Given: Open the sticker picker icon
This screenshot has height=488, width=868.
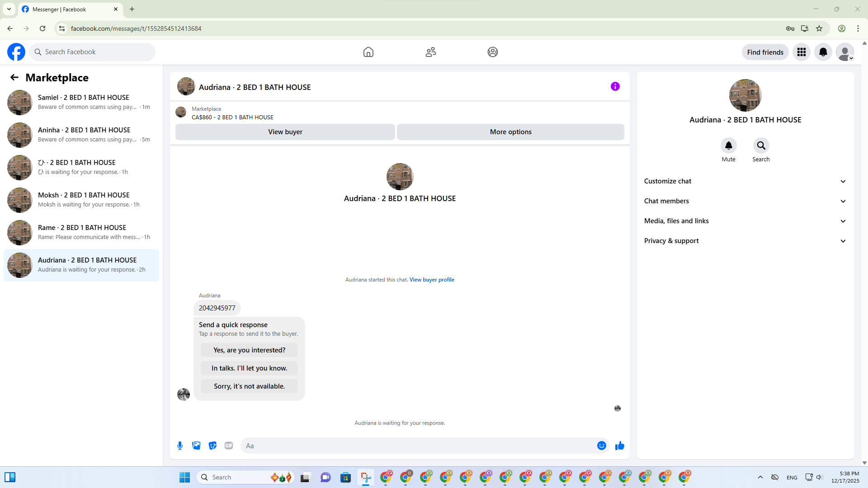Looking at the screenshot, I should (212, 446).
